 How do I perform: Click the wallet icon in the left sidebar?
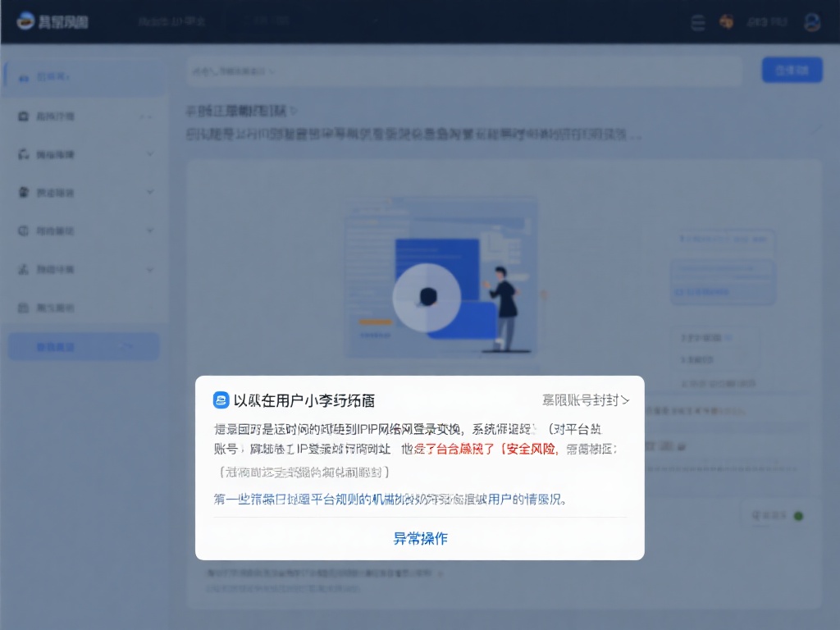[x=25, y=231]
